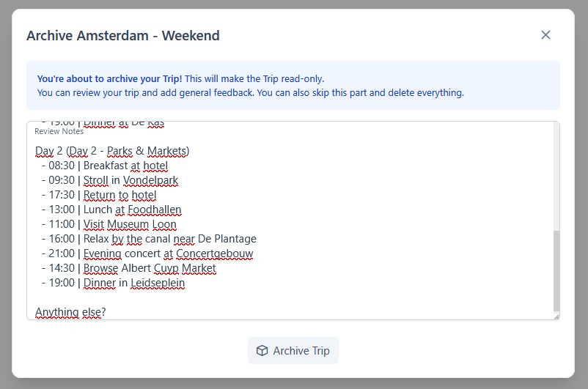Click the textarea resize handle corner
Screen dimensions: 588x389
556,316
